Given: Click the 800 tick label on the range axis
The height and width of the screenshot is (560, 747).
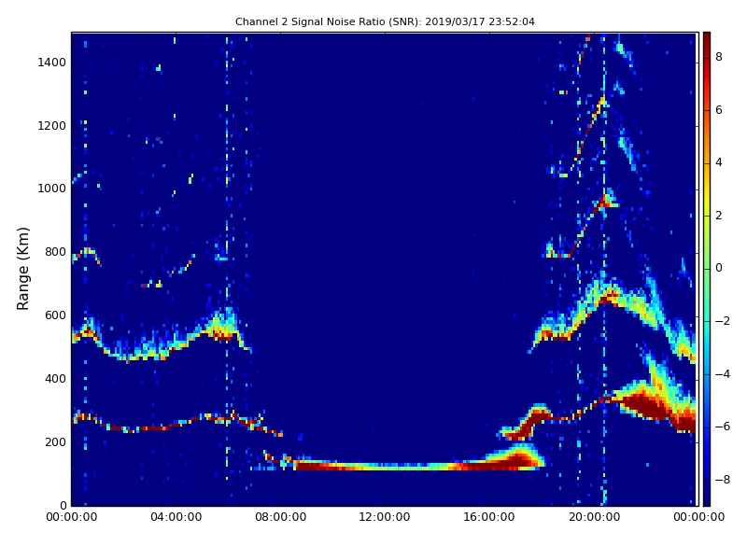Looking at the screenshot, I should click(55, 252).
